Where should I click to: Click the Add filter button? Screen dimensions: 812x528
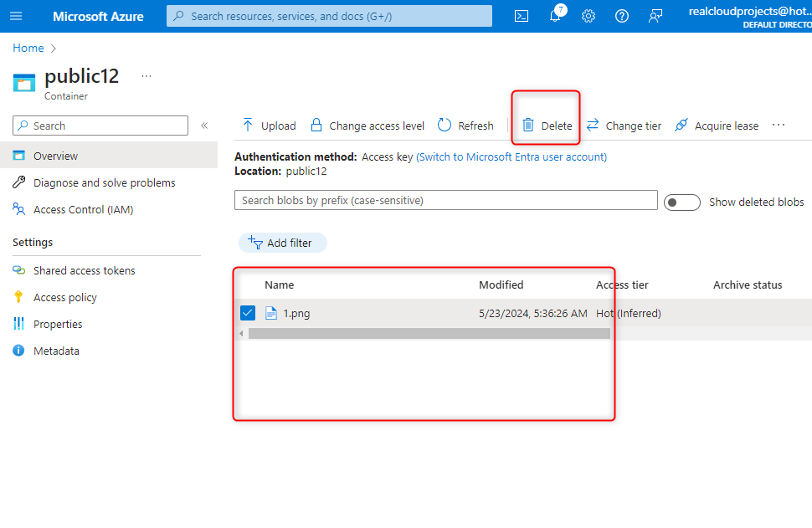(282, 243)
